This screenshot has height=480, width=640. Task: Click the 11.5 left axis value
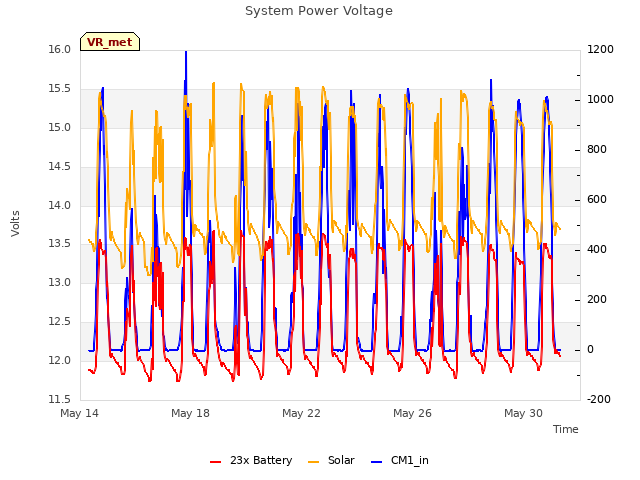coord(60,399)
